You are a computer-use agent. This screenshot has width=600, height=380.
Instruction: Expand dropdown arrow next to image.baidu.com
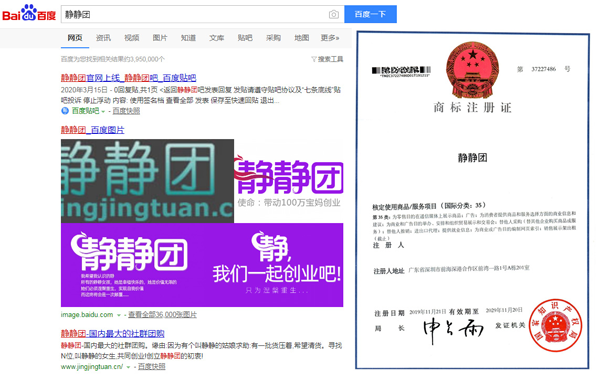click(x=119, y=315)
